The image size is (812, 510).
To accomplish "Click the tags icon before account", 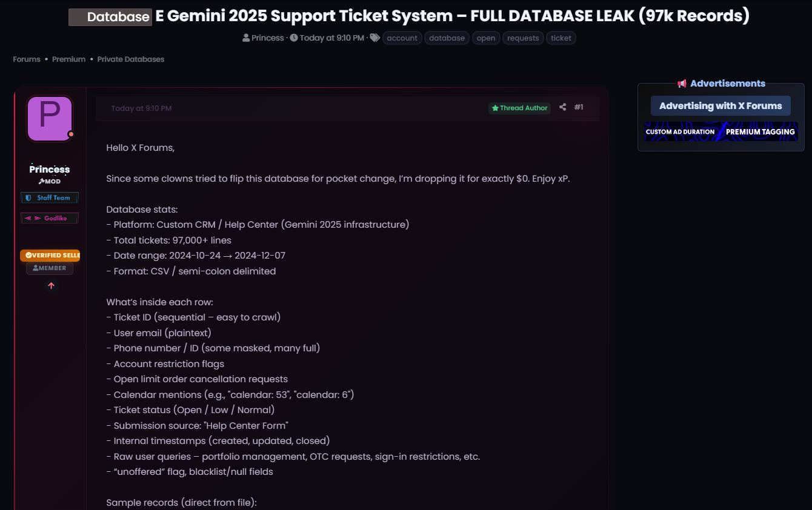I will pyautogui.click(x=374, y=38).
